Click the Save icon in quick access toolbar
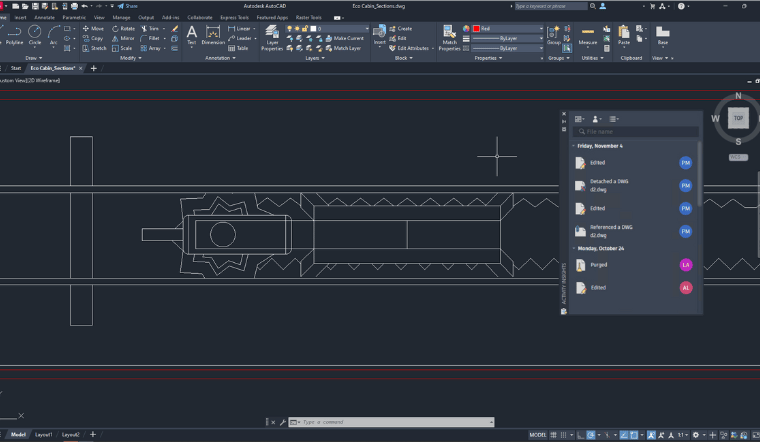The image size is (760, 442). [35, 6]
